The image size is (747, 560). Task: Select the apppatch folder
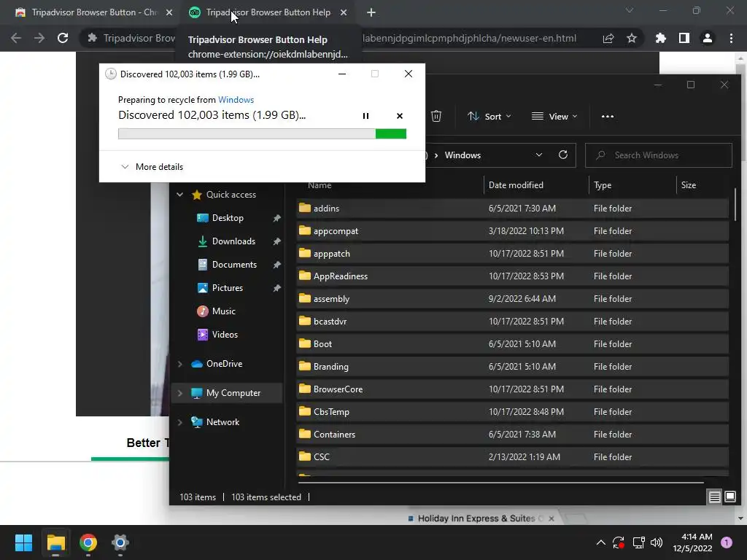coord(512,253)
